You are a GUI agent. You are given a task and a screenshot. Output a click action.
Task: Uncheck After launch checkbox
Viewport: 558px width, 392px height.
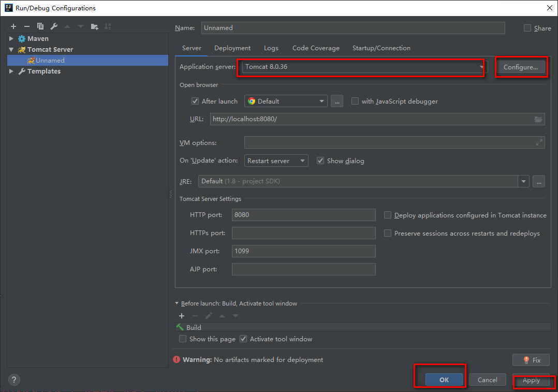tap(195, 101)
